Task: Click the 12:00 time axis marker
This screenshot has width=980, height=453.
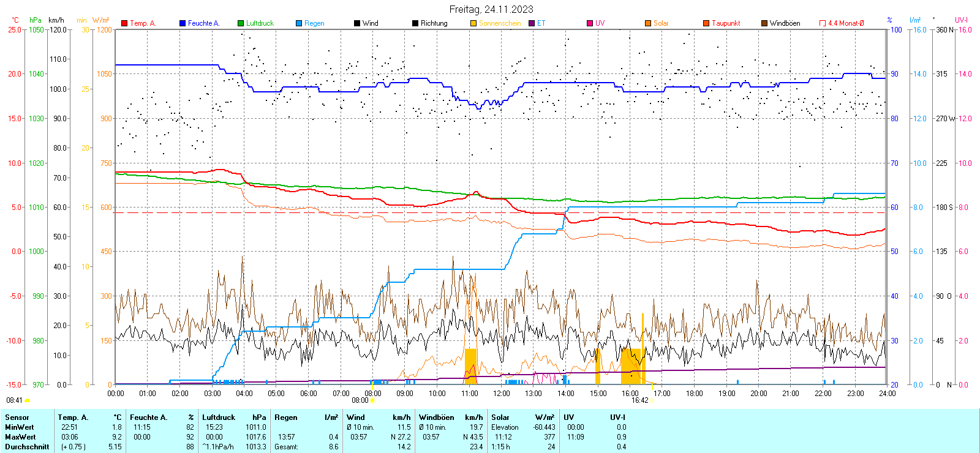Action: (501, 394)
